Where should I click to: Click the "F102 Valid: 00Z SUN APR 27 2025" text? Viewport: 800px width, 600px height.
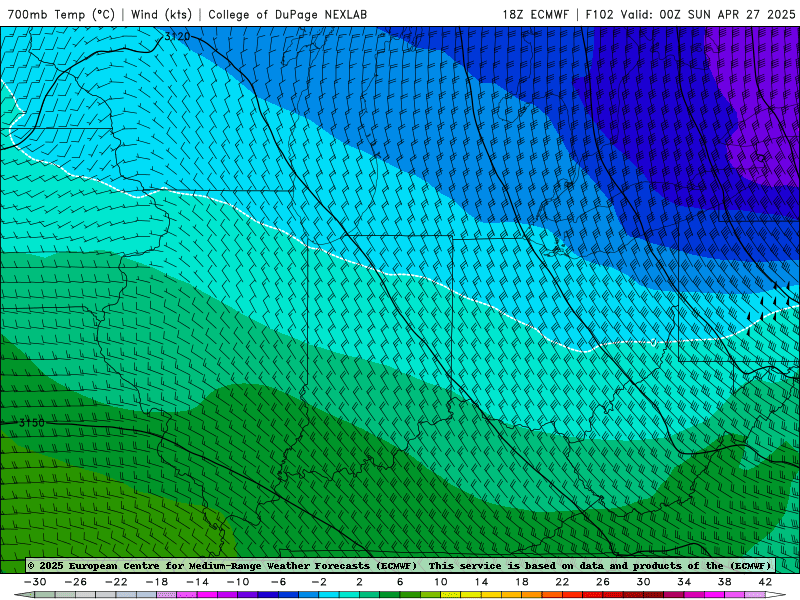(690, 14)
